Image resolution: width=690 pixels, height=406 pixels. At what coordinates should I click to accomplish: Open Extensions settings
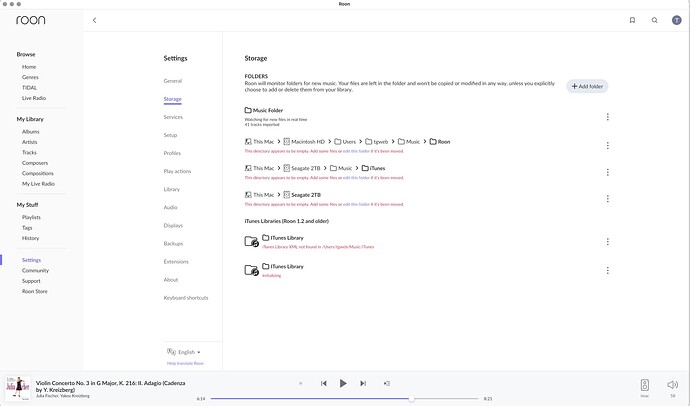[176, 261]
